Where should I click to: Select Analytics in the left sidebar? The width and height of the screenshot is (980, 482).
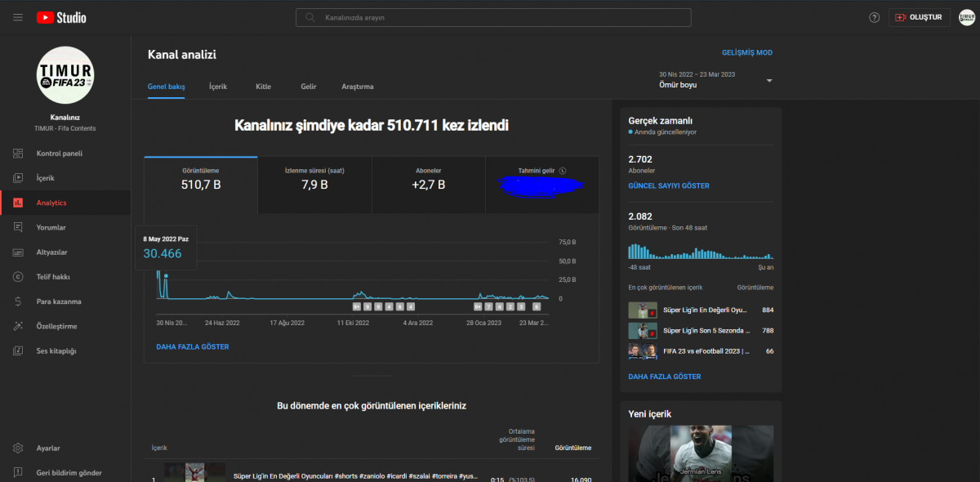65,203
